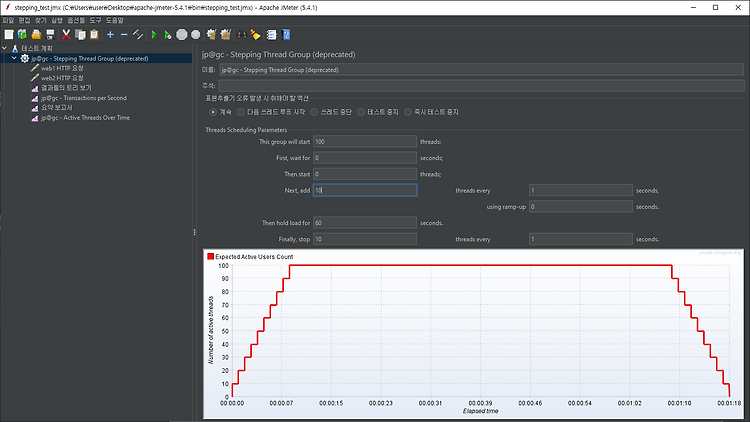Collapse the Stepping Thread Group tree node
Screen dimensions: 750x422
14,58
